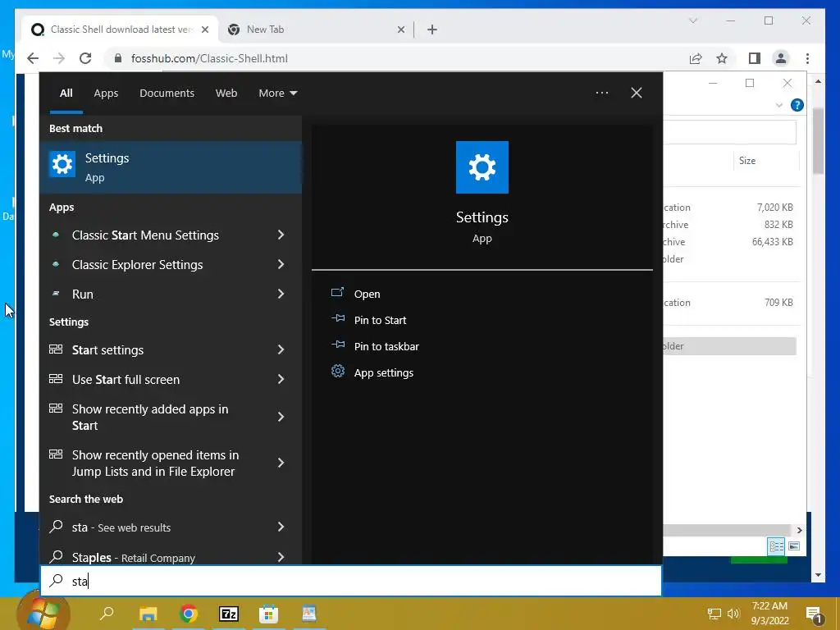The width and height of the screenshot is (840, 630).
Task: Expand Show recently added apps arrow
Action: point(281,417)
